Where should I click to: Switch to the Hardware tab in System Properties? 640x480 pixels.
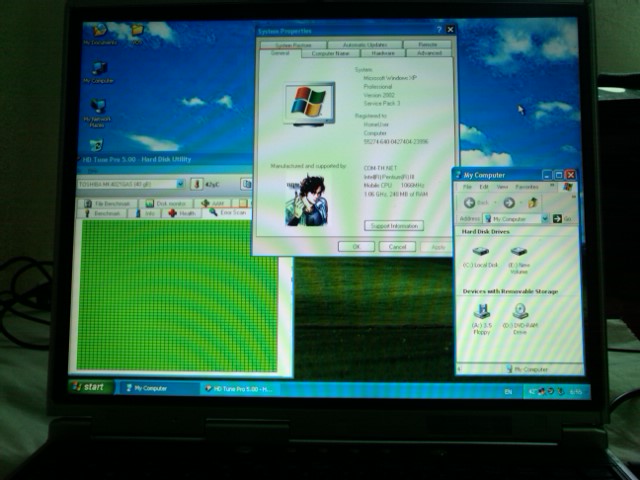pyautogui.click(x=383, y=53)
